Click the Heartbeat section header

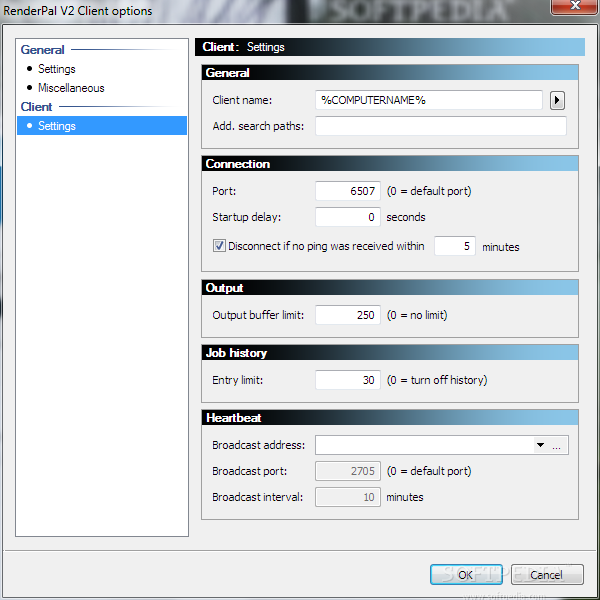click(390, 418)
